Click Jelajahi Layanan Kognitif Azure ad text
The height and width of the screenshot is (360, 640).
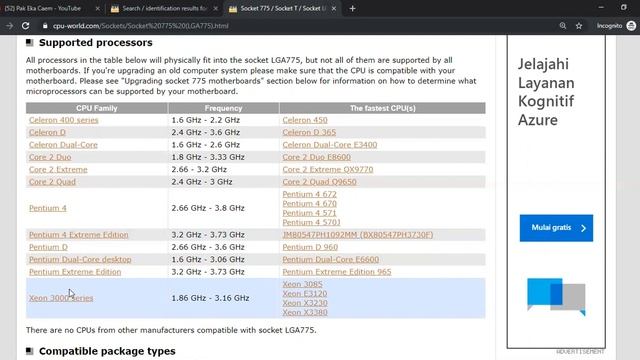pyautogui.click(x=546, y=92)
